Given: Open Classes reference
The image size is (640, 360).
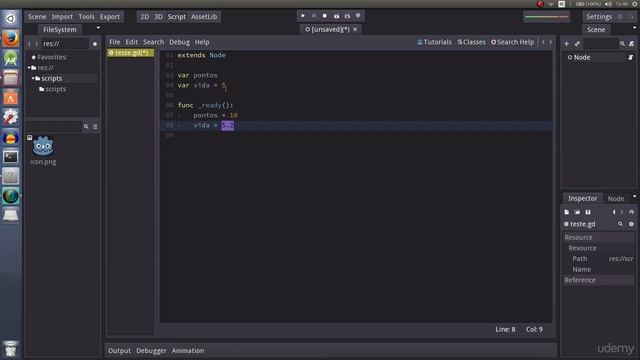Looking at the screenshot, I should point(471,42).
